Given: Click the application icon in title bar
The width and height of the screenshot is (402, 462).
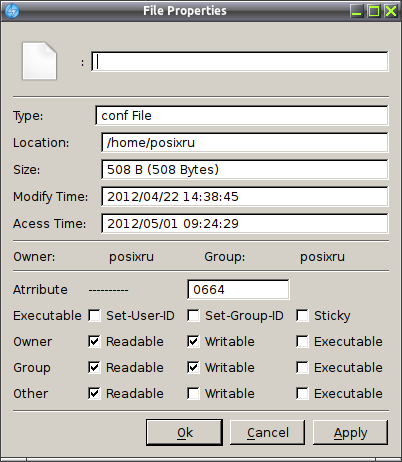Looking at the screenshot, I should point(12,11).
